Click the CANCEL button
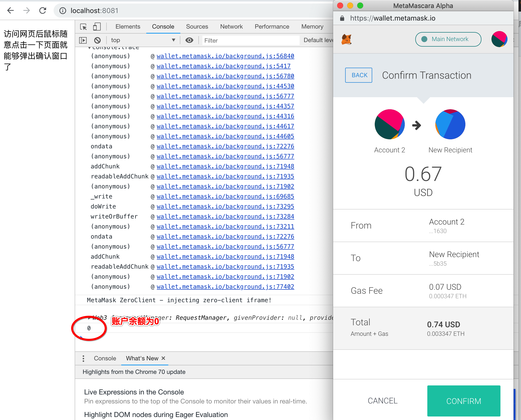This screenshot has width=521, height=420. pos(382,401)
